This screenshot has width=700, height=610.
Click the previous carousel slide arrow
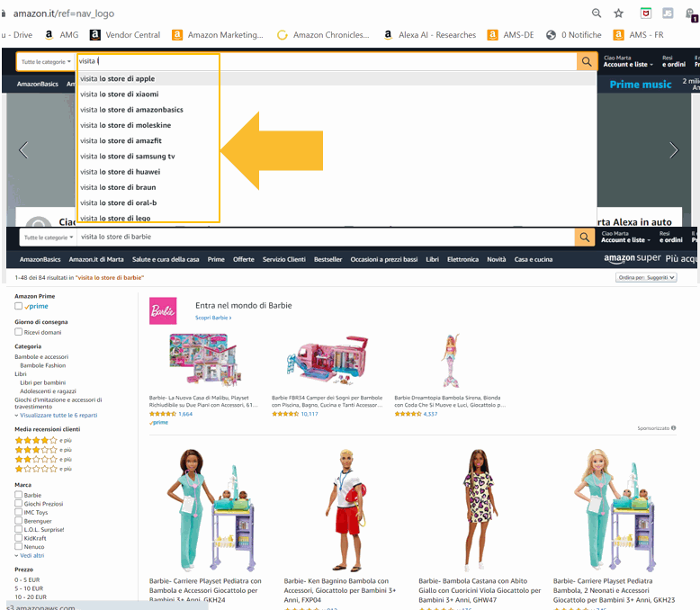point(23,150)
